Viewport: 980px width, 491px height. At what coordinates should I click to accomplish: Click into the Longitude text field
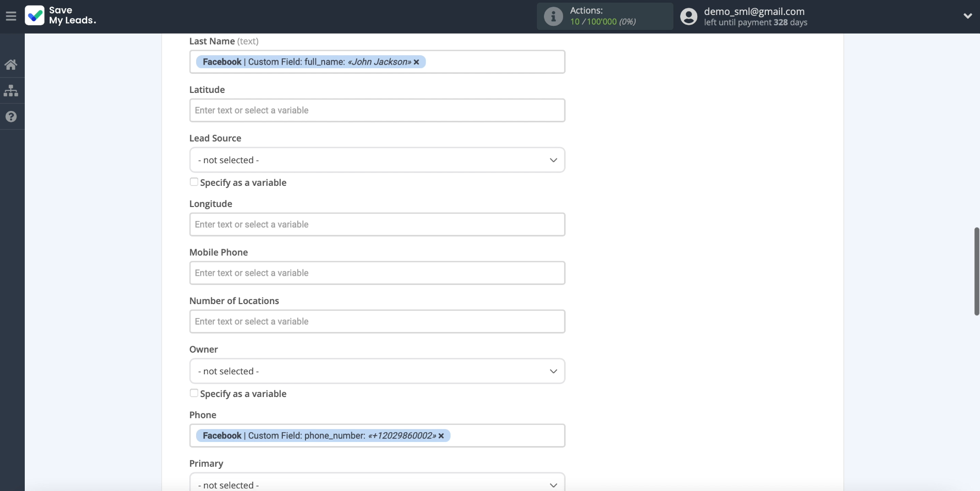[377, 225]
